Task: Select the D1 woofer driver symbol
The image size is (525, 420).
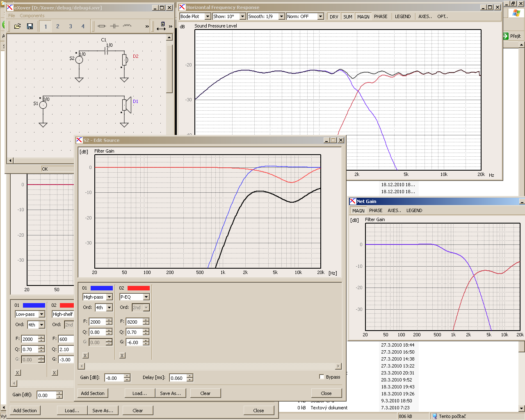Action: (x=126, y=105)
